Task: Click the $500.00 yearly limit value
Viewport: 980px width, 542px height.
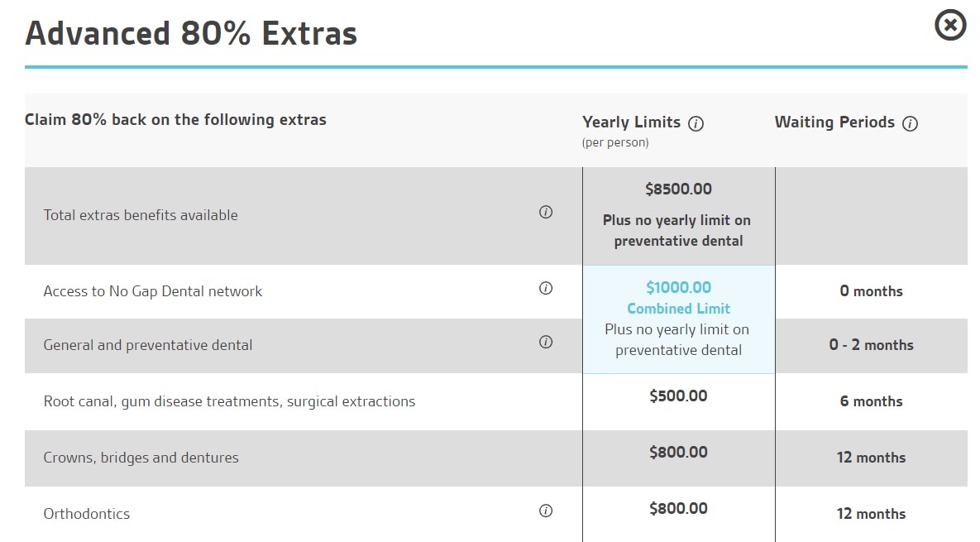Action: pyautogui.click(x=679, y=396)
